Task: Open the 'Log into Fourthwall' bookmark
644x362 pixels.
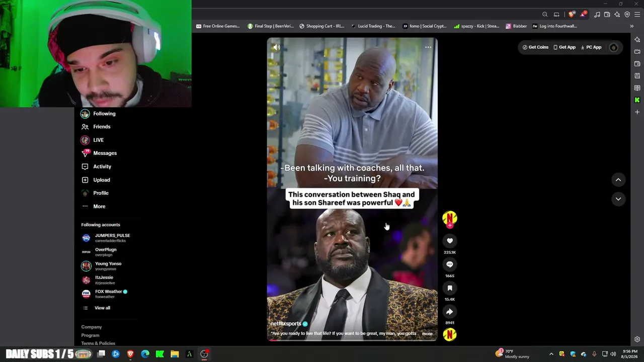Action: pyautogui.click(x=554, y=26)
